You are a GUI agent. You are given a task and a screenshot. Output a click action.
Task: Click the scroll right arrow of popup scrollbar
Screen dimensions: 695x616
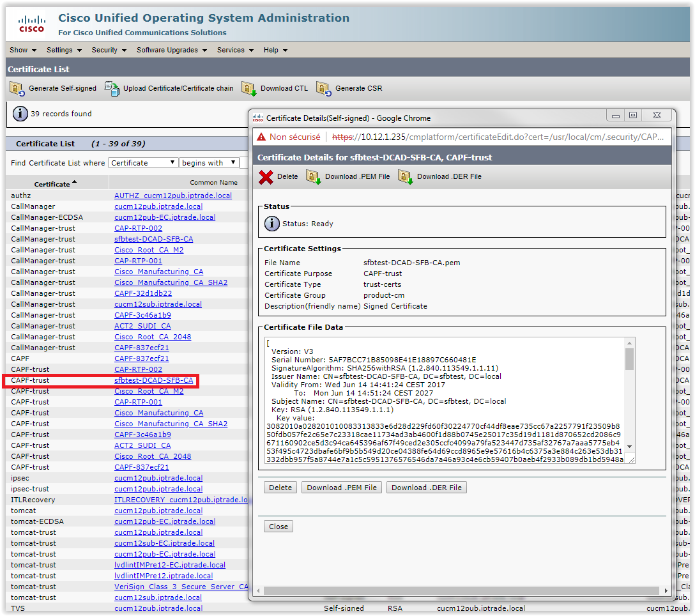(x=666, y=590)
